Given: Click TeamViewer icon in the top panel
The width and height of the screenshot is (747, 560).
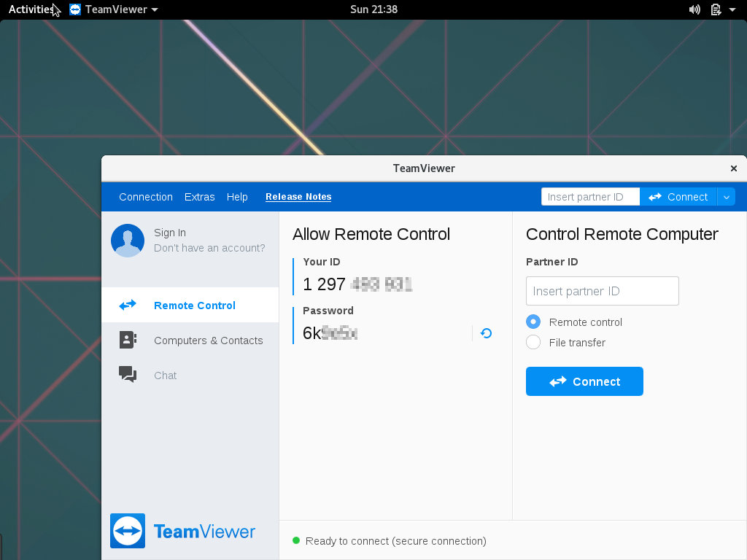Looking at the screenshot, I should [75, 9].
